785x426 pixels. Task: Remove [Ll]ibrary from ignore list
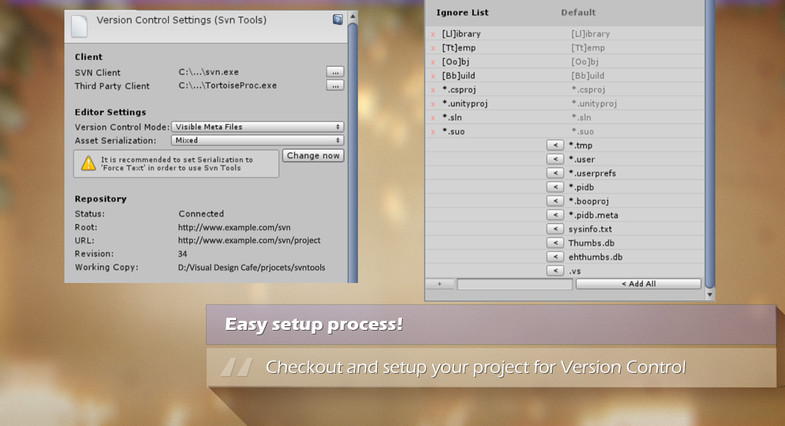point(433,34)
